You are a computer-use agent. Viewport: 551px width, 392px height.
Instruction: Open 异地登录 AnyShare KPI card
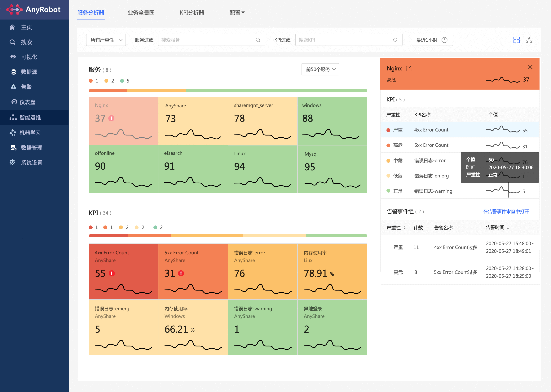(333, 327)
